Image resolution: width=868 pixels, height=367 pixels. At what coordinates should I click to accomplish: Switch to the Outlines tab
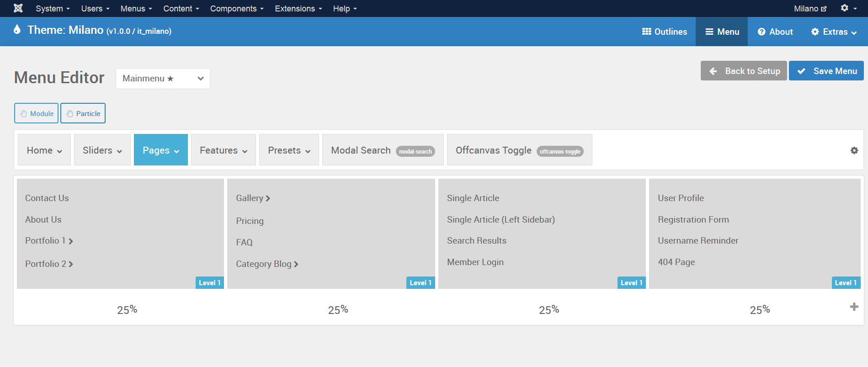click(664, 32)
